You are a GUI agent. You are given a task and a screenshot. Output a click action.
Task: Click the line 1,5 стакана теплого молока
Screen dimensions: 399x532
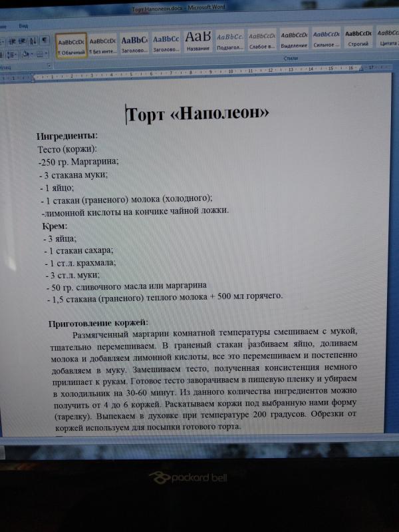[x=165, y=298]
